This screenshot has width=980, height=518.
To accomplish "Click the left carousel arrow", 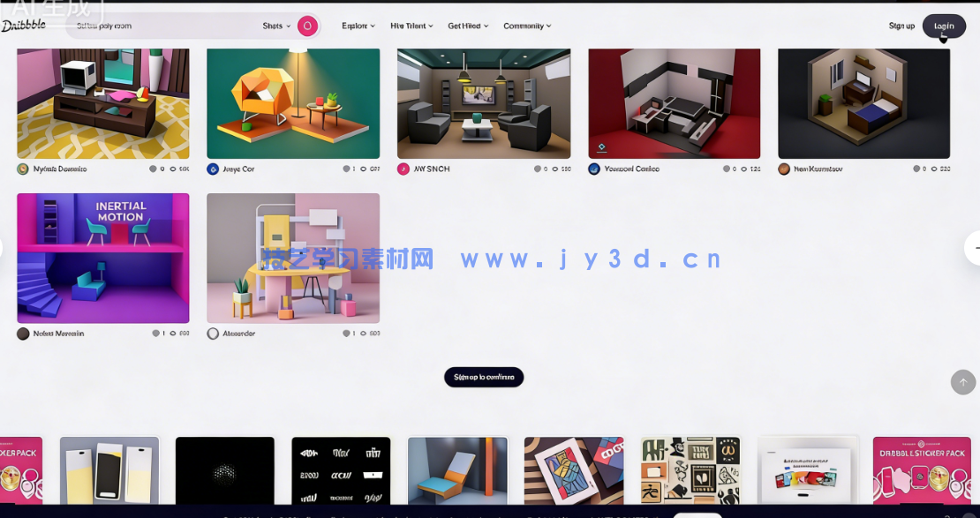I will (4, 248).
